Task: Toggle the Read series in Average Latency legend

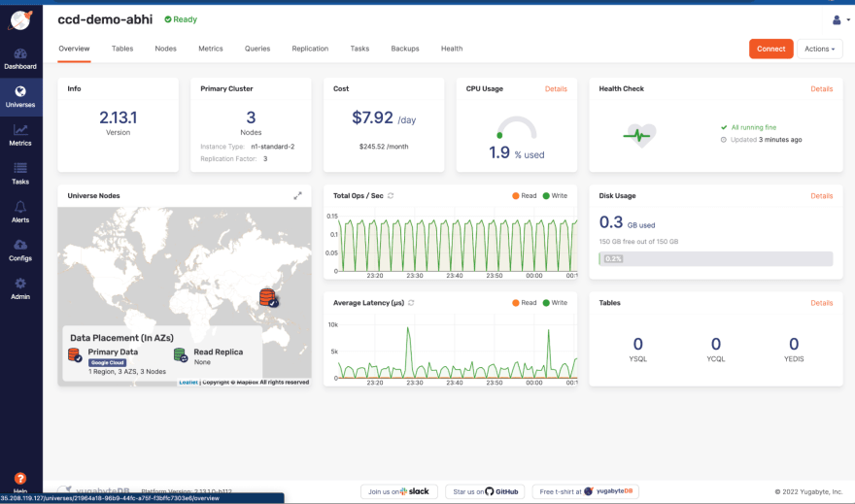Action: (x=525, y=303)
